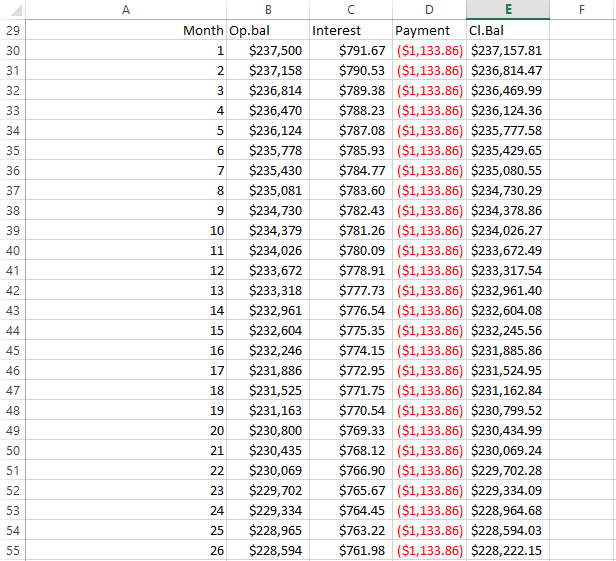Select interest cell $772.95
The image size is (616, 561).
[x=351, y=370]
